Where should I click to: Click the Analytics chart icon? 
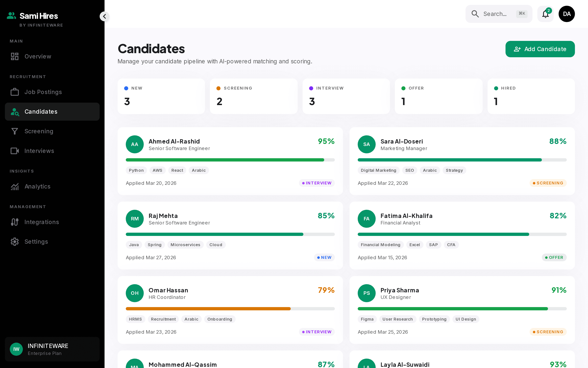tap(14, 186)
